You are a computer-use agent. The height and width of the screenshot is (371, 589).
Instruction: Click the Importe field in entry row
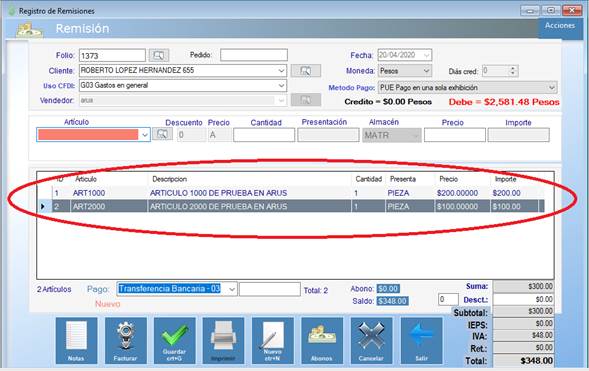tap(518, 135)
